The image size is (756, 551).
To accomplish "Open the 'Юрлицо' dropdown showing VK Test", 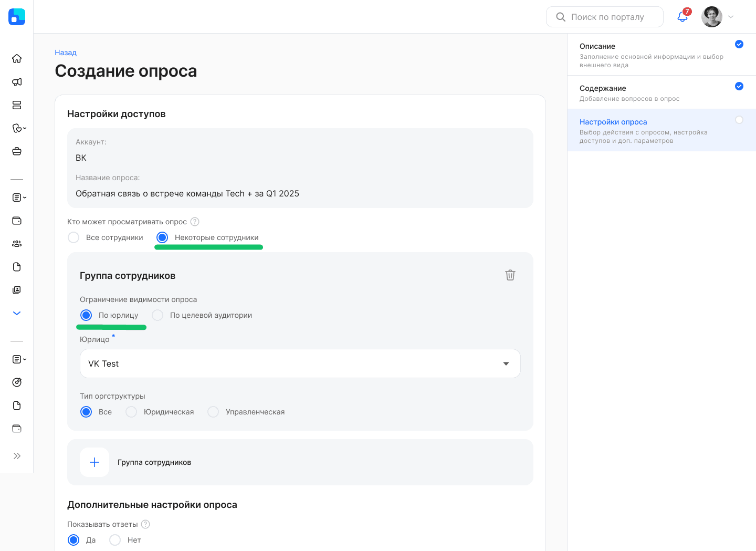I will (x=300, y=363).
